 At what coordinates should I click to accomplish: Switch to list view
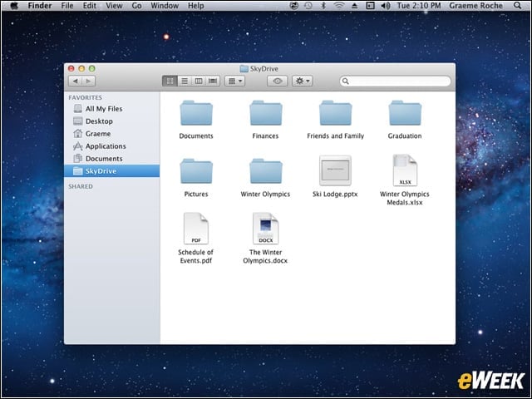[185, 81]
